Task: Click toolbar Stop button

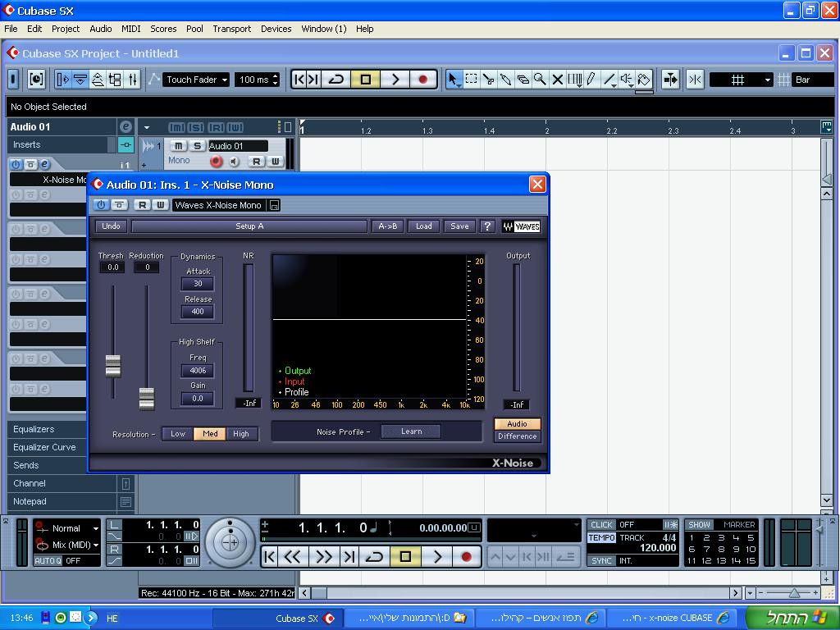Action: [365, 80]
